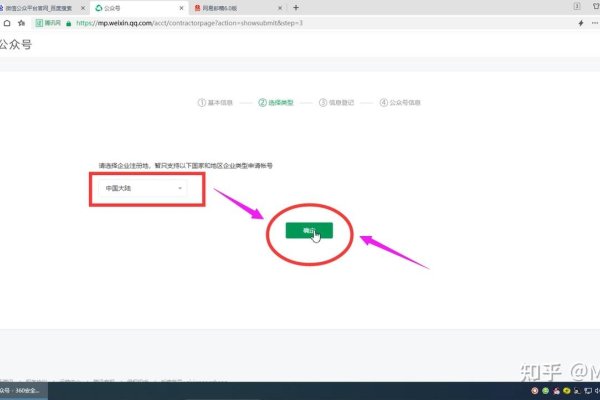This screenshot has width=600, height=400.
Task: Close the third browser tab
Action: [280, 8]
